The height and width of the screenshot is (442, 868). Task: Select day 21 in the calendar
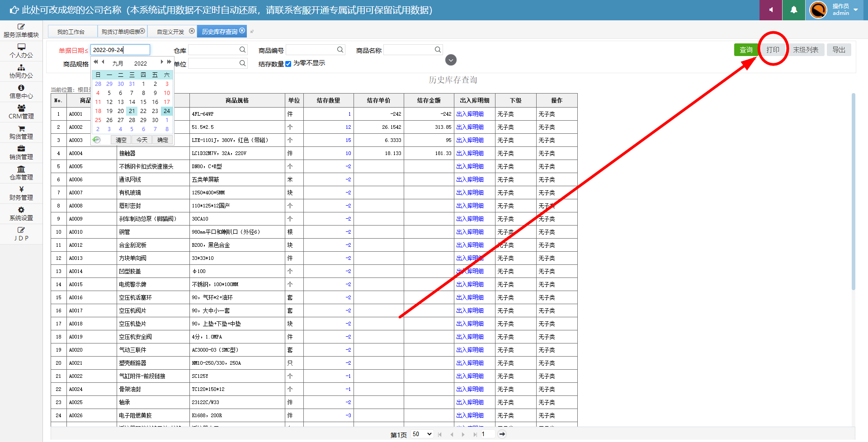[132, 111]
